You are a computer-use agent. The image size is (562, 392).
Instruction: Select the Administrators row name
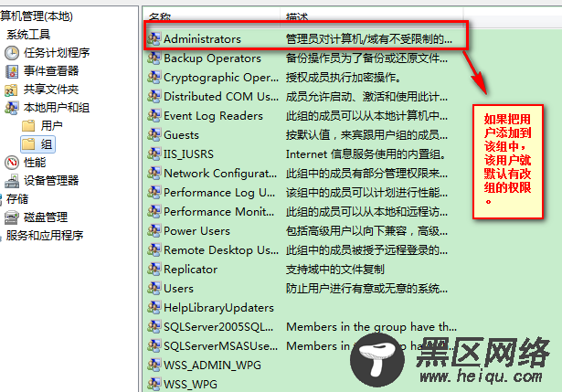point(203,39)
